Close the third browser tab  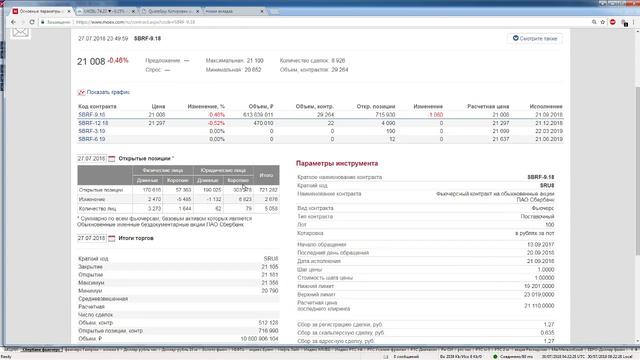click(198, 11)
